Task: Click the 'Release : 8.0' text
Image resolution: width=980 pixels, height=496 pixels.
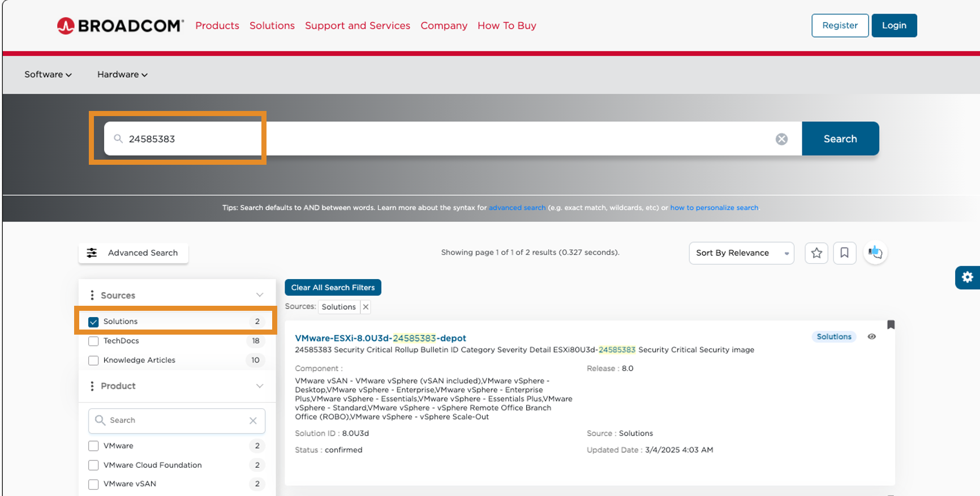Action: 610,369
